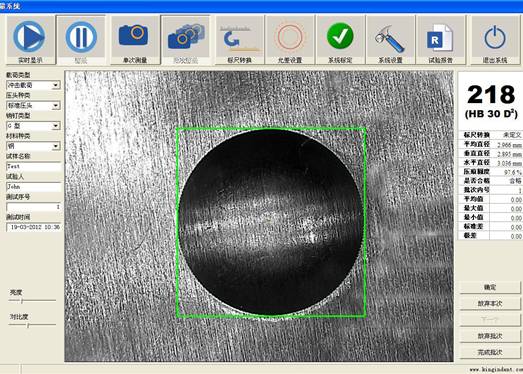Expand the load type dropdown (冲击载荷)
The height and width of the screenshot is (374, 523).
(x=56, y=85)
